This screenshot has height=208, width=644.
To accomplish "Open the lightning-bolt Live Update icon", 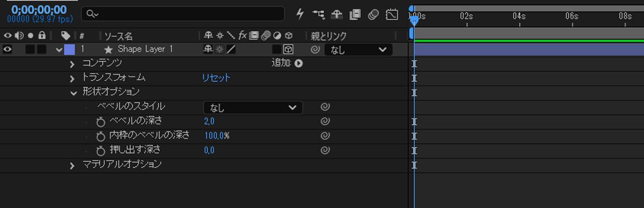I will coord(300,14).
